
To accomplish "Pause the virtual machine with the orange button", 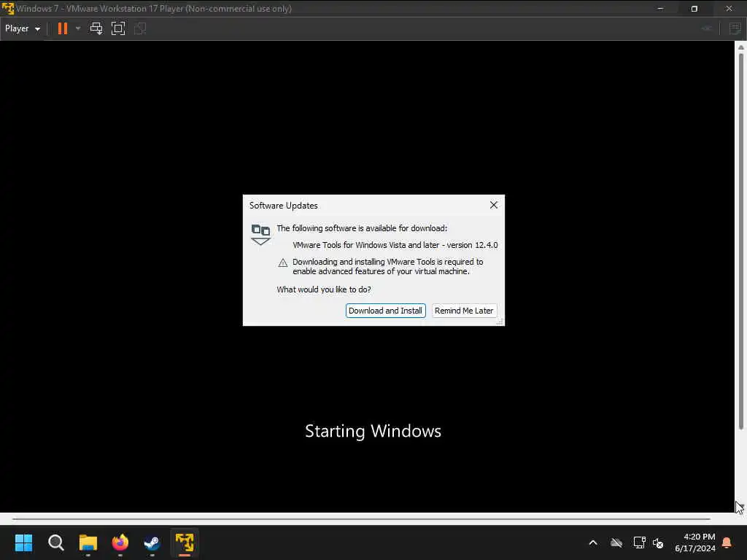I will (x=63, y=28).
